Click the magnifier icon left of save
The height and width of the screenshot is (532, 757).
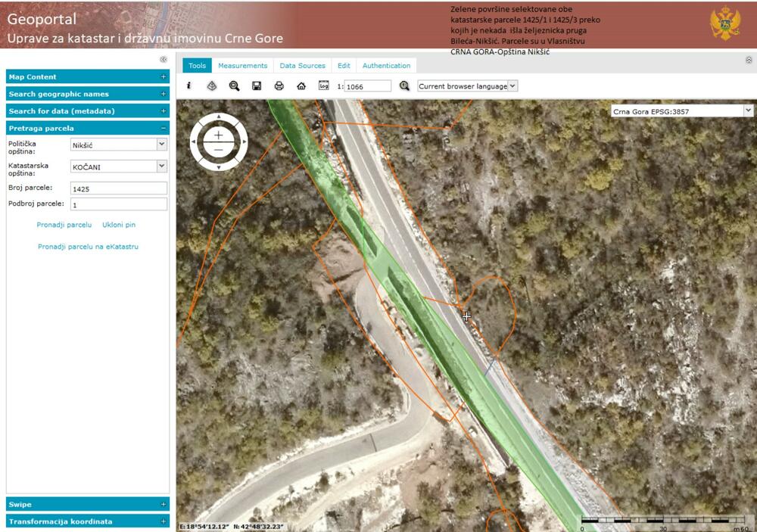point(234,86)
